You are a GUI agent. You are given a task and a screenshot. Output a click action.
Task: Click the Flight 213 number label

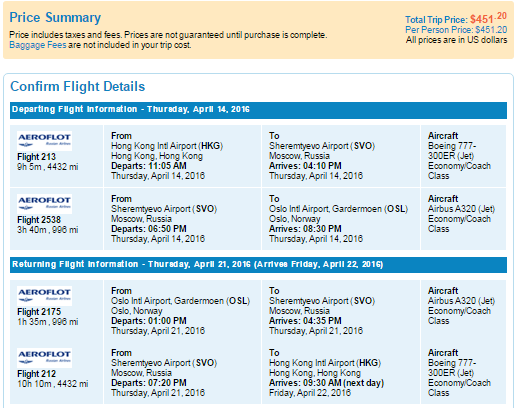pos(36,157)
